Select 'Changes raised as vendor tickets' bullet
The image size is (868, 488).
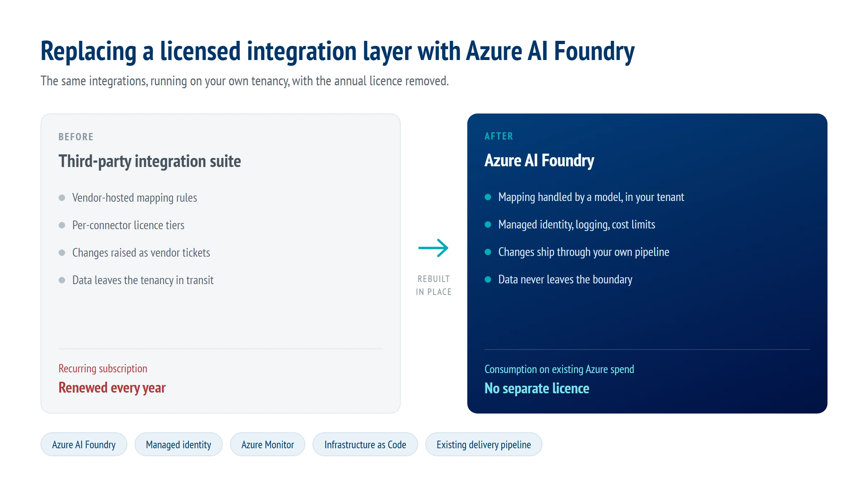click(x=141, y=253)
